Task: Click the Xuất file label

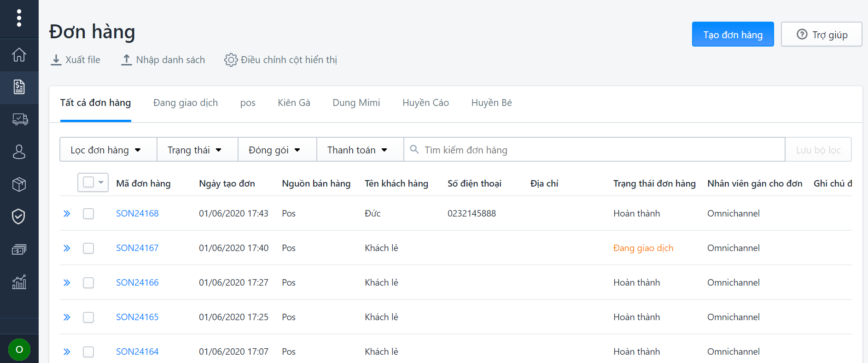Action: click(83, 60)
